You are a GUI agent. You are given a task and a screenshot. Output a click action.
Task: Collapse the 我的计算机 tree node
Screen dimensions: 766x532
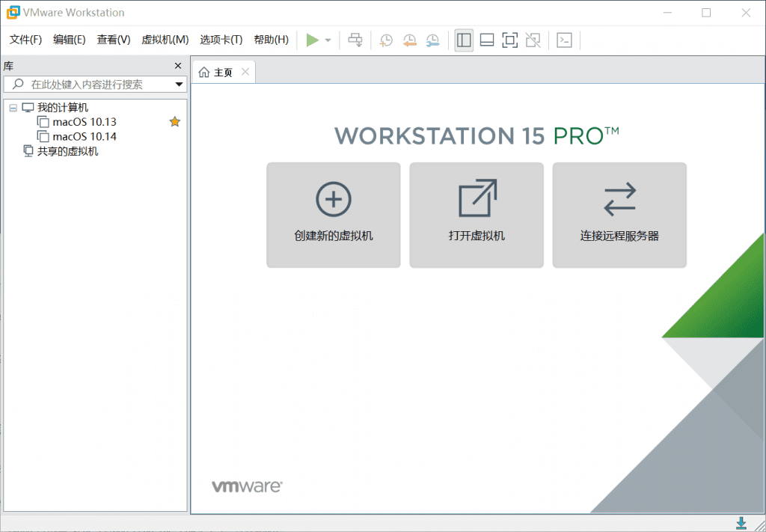(x=13, y=107)
